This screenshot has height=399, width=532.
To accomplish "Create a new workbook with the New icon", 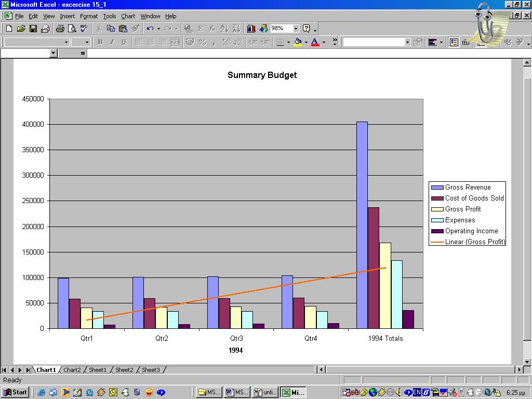I will point(9,29).
